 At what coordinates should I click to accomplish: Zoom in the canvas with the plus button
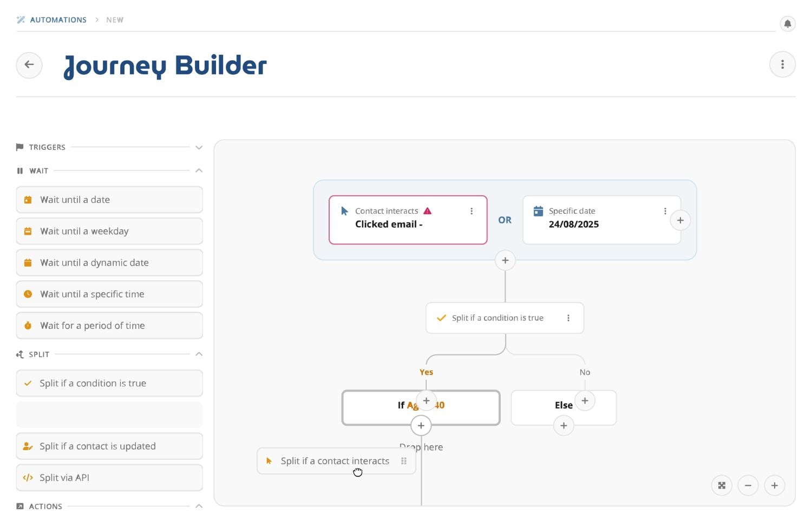point(775,486)
